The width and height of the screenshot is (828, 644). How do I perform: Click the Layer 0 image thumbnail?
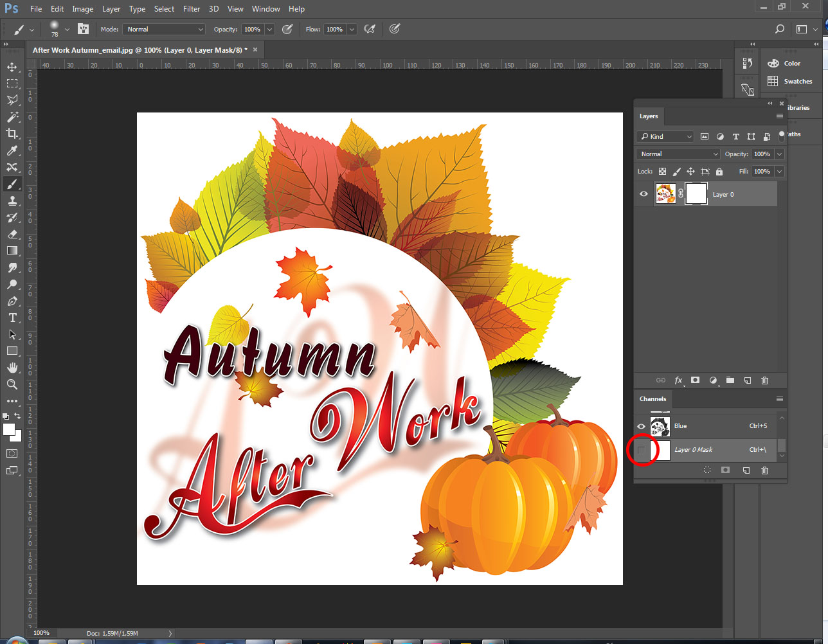665,194
